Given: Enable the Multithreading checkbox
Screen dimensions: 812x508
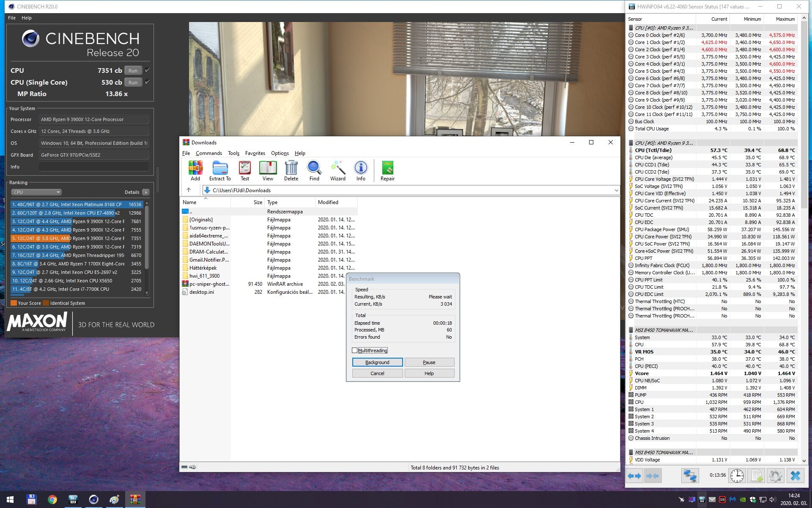Looking at the screenshot, I should pyautogui.click(x=354, y=350).
